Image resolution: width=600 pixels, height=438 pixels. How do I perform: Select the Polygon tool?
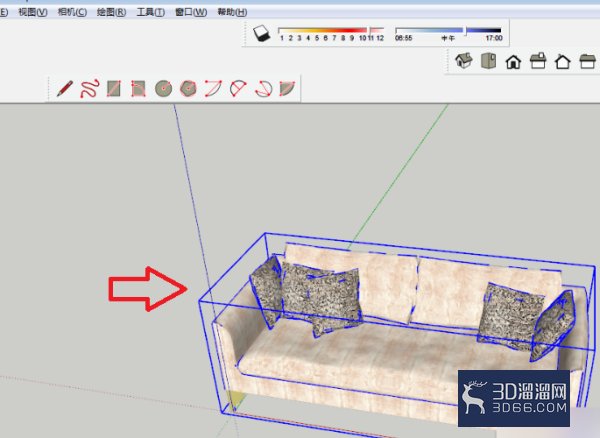[x=188, y=88]
